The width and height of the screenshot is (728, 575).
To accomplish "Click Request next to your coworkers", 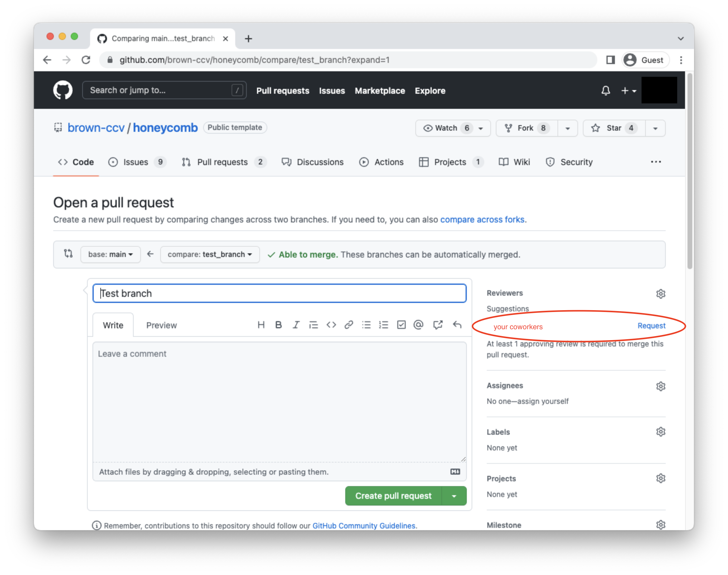I will [651, 326].
